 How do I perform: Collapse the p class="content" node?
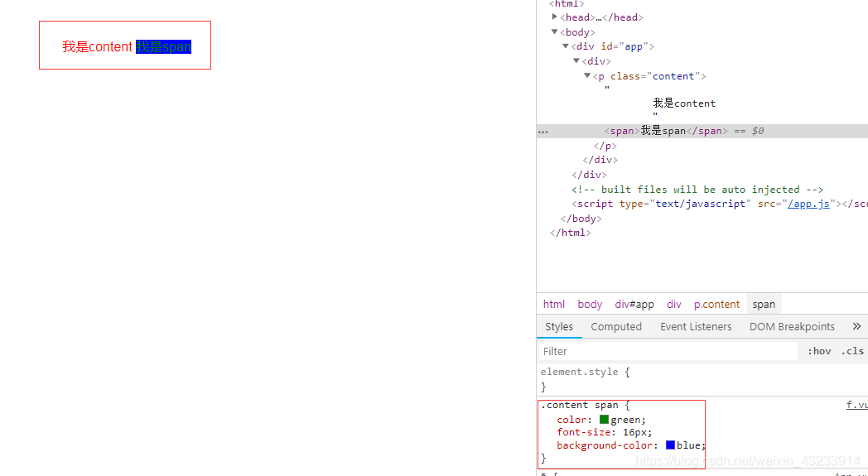click(587, 76)
